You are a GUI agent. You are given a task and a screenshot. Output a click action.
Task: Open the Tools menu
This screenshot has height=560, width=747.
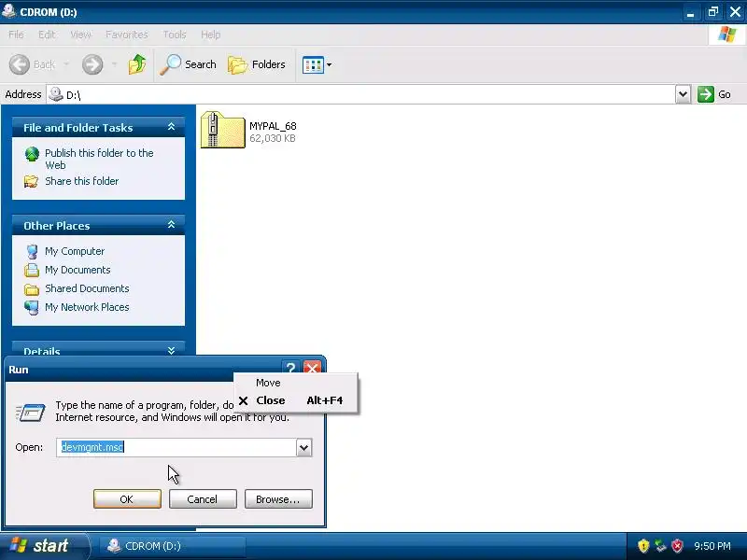[x=175, y=35]
